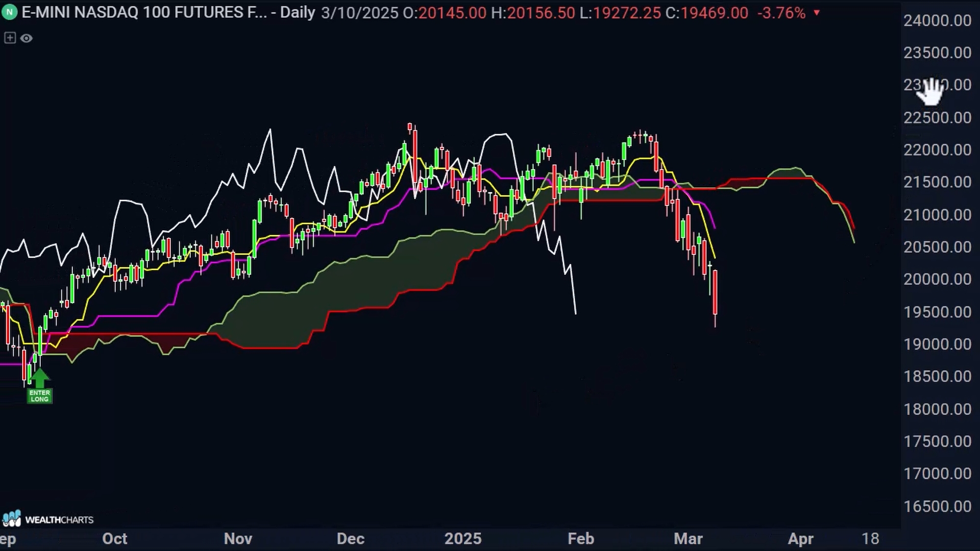Click the 24000.00 price axis label
The image size is (980, 551).
point(937,20)
